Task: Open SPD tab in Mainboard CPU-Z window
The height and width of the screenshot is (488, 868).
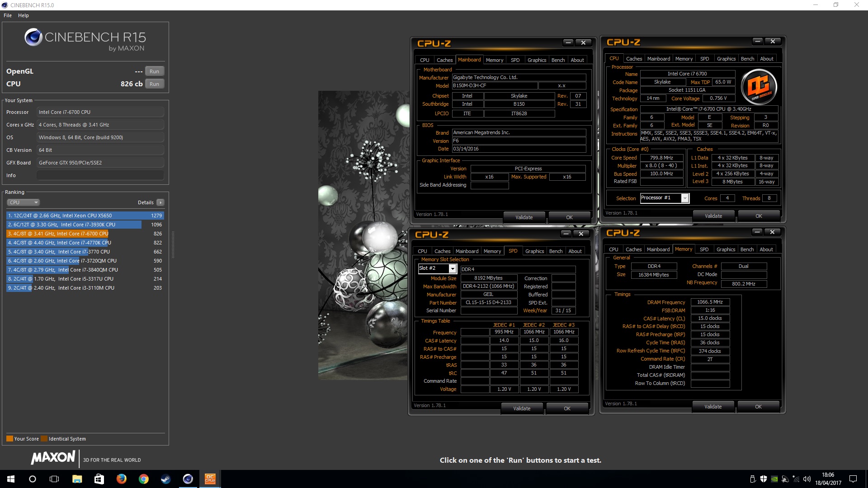Action: [515, 60]
